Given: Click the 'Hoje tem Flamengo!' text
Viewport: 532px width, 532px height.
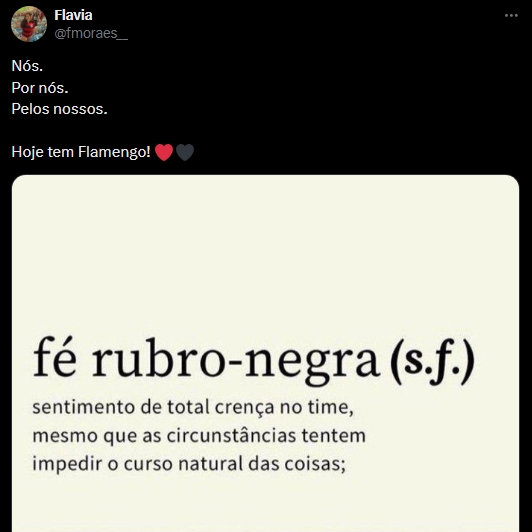Looking at the screenshot, I should (81, 152).
